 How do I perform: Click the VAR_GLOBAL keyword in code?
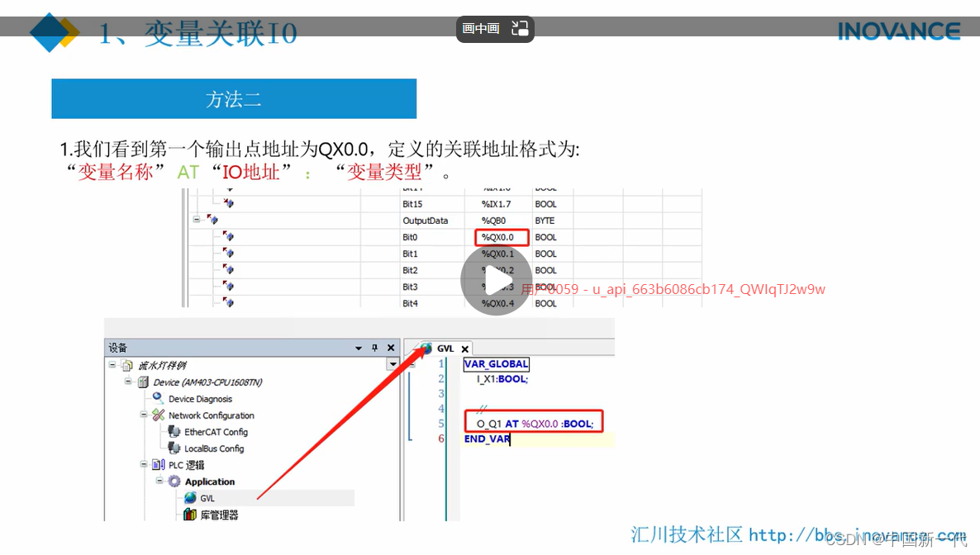497,363
